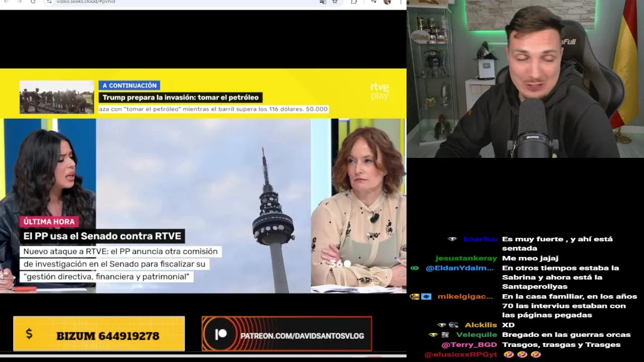
Task: Click the helmet badge next to Alckilis
Action: (x=453, y=325)
